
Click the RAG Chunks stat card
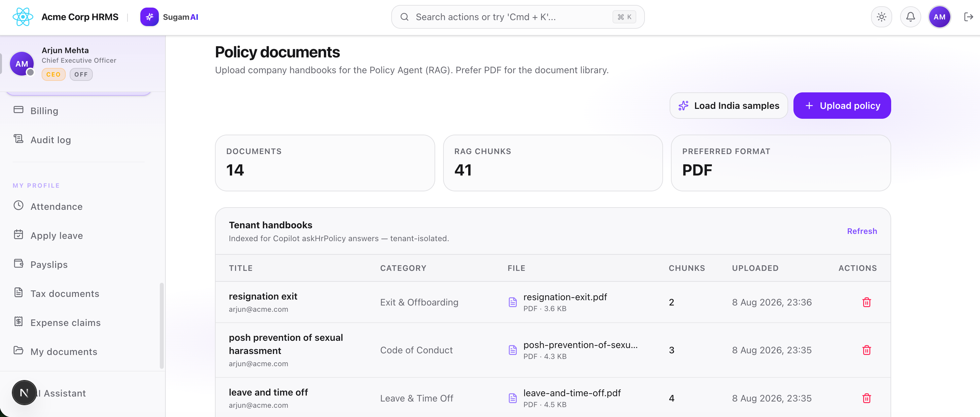pyautogui.click(x=553, y=163)
